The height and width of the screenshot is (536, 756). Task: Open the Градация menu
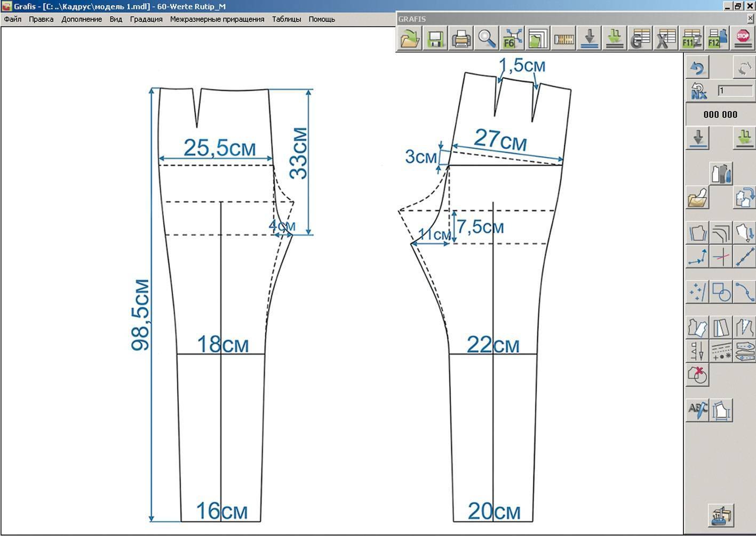pos(146,19)
